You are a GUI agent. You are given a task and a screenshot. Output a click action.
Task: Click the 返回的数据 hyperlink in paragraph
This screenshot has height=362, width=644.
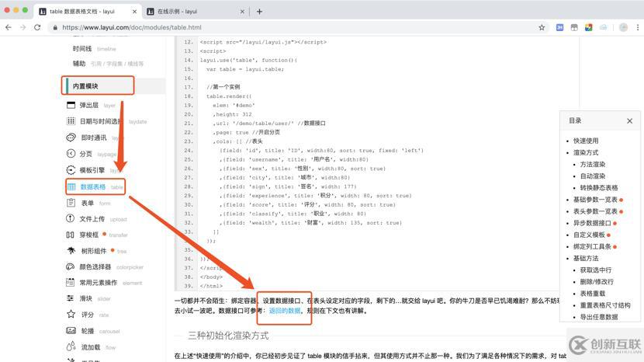[285, 311]
